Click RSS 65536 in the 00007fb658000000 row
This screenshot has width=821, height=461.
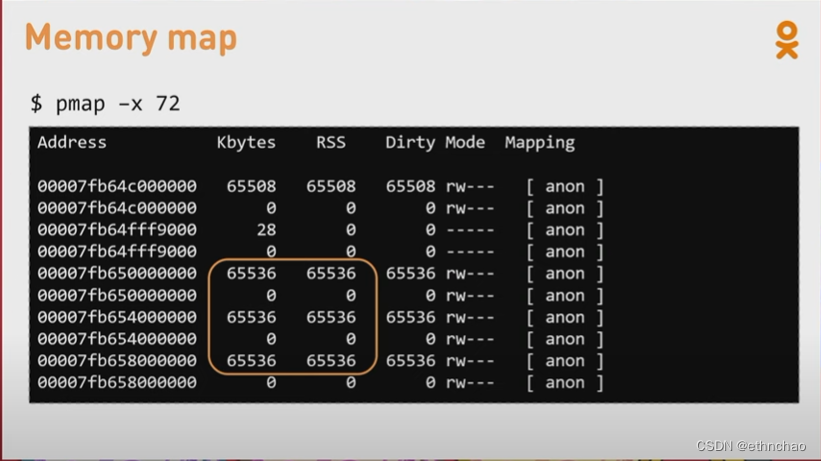click(331, 360)
